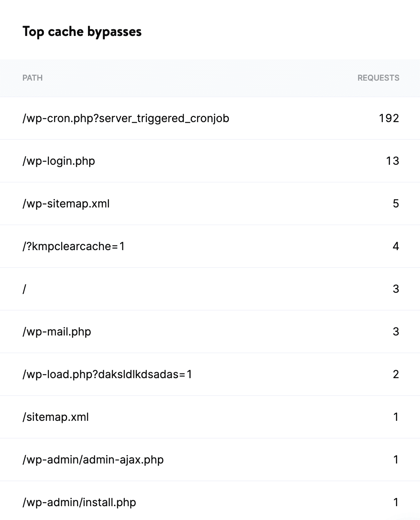Open the /wp-admin/admin-ajax.php entry
Screen dimensions: 420x520
[x=94, y=460]
